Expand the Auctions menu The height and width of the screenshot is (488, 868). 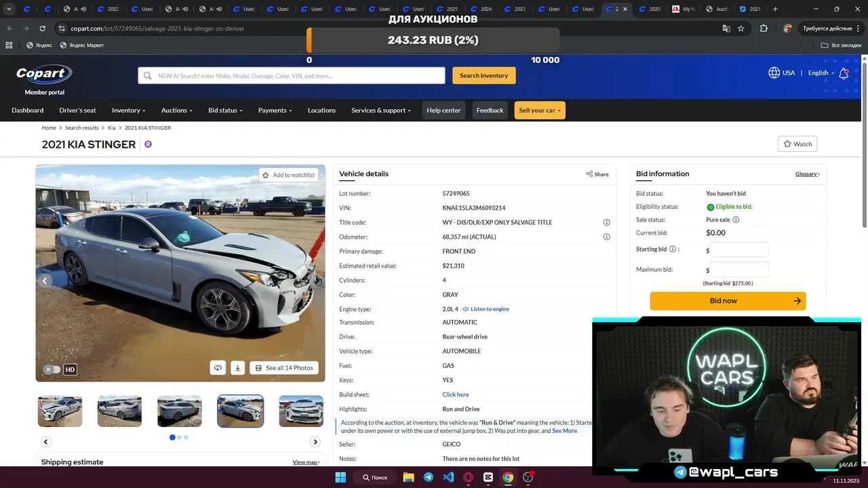(176, 110)
